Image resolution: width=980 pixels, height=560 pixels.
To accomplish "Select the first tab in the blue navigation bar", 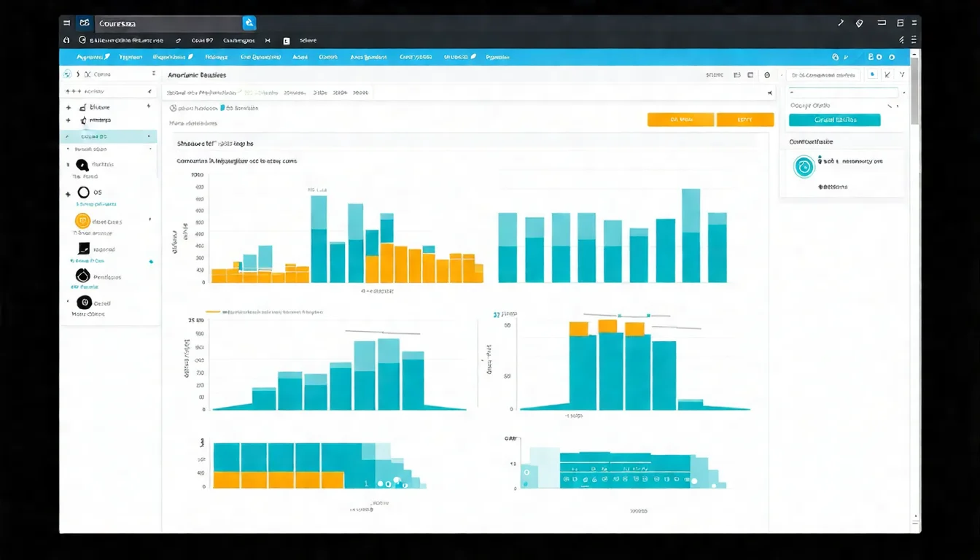I will click(x=93, y=57).
